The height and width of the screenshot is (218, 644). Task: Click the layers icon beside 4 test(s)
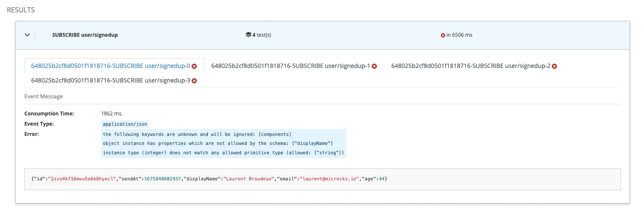pyautogui.click(x=248, y=35)
